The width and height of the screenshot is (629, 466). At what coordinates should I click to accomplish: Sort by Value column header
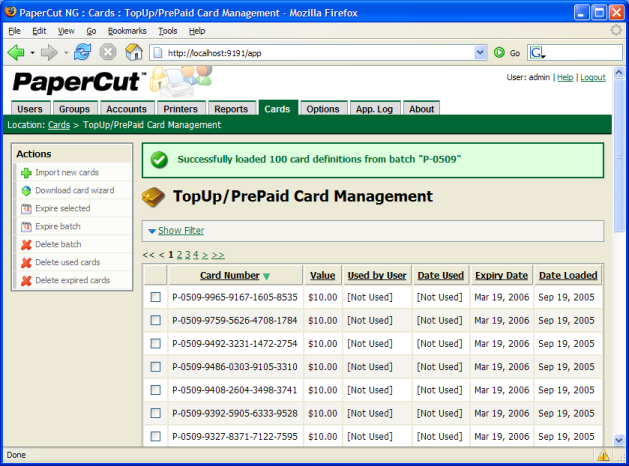(323, 276)
